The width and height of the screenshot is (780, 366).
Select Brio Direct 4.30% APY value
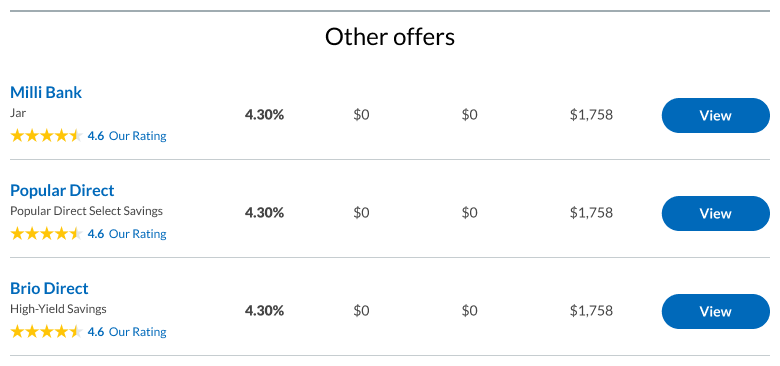click(264, 311)
